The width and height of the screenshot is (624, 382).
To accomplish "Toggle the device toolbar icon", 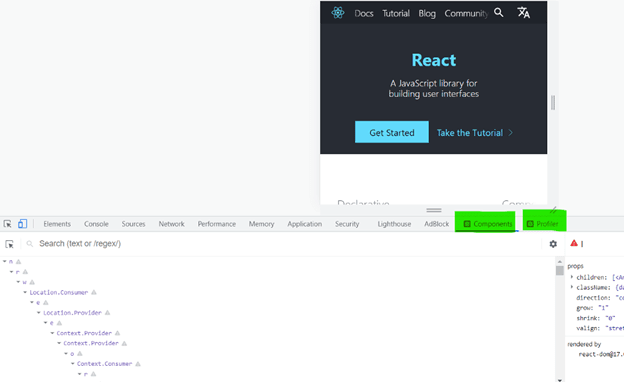I will pyautogui.click(x=22, y=224).
